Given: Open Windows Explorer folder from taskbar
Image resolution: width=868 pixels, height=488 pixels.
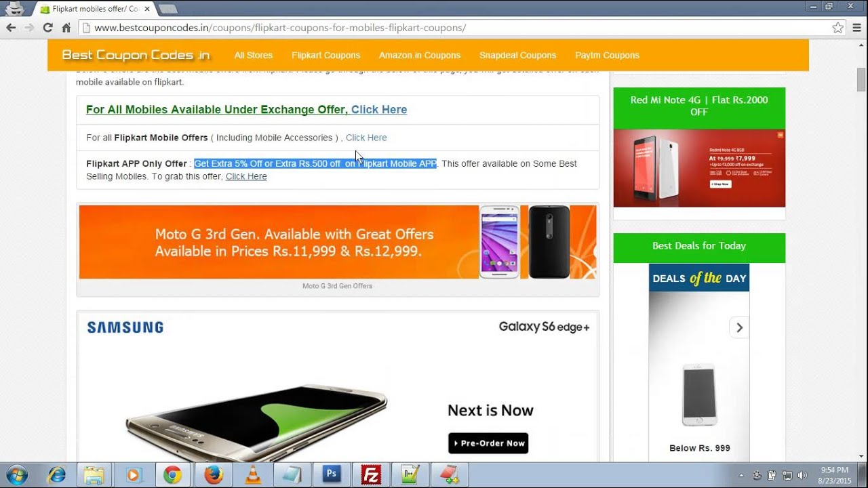Looking at the screenshot, I should [x=94, y=475].
